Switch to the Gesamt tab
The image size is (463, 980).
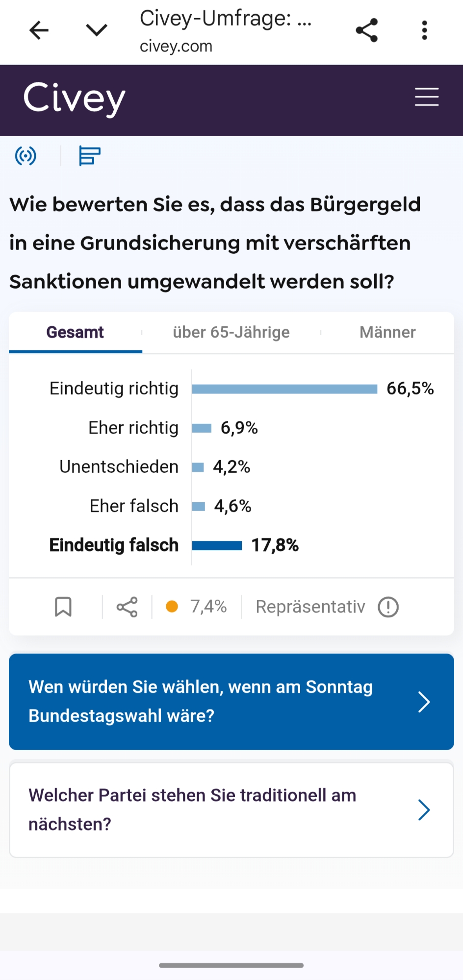[x=75, y=333]
